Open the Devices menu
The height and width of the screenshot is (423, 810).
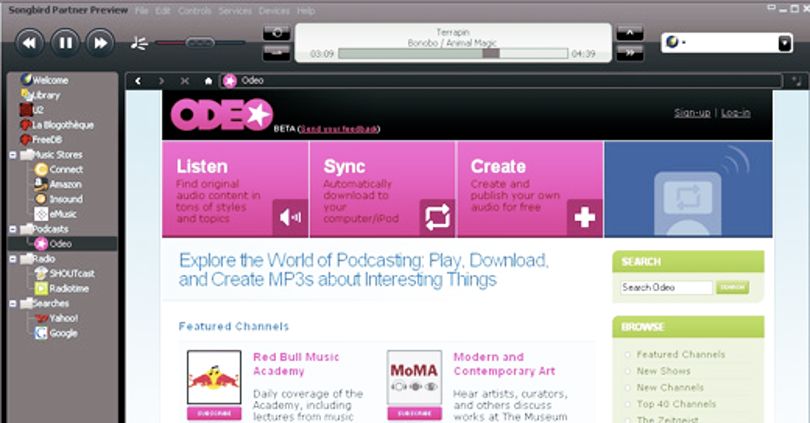point(274,11)
